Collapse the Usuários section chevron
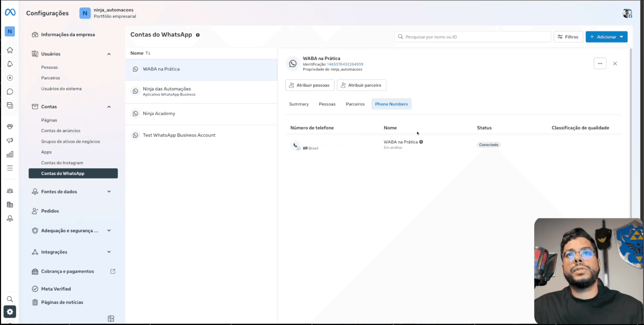The image size is (644, 325). pos(109,54)
